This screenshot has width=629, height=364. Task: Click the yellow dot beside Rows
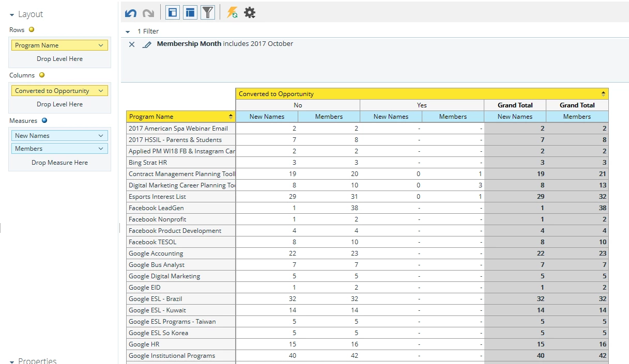[32, 29]
